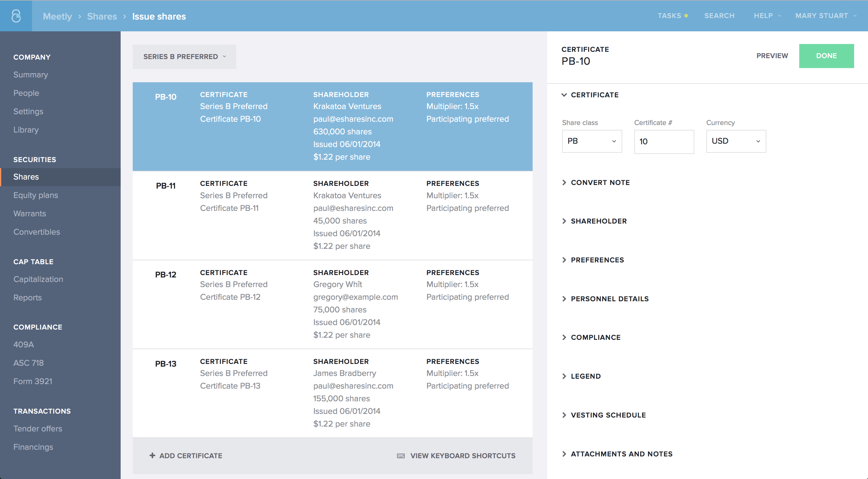Click the plus icon to add certificate
This screenshot has height=479, width=868.
pyautogui.click(x=152, y=456)
